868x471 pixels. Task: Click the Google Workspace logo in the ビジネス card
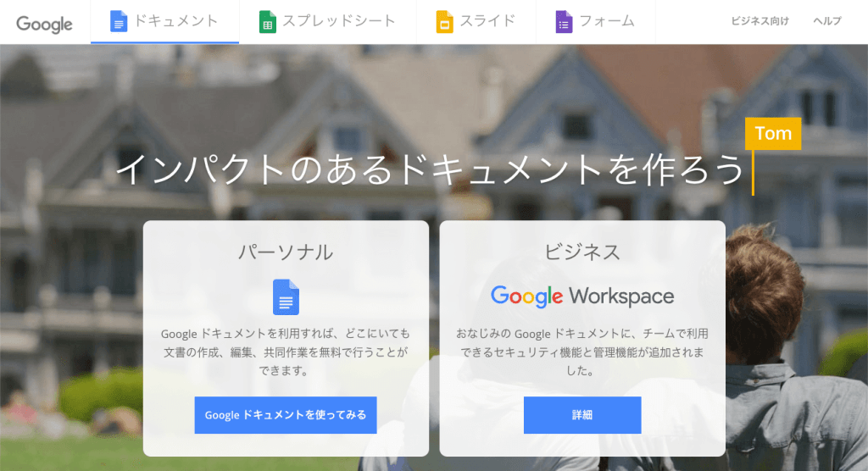coord(582,296)
